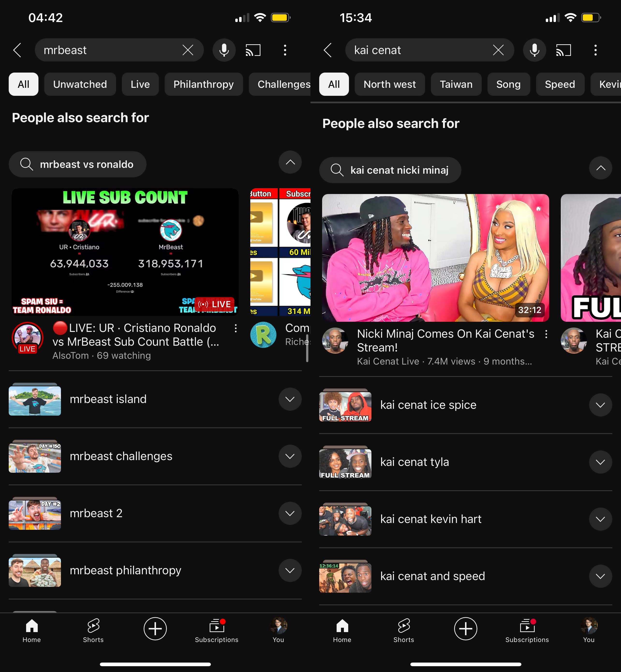
Task: Tap the kai cenat tyla thumbnail
Action: [x=346, y=462]
